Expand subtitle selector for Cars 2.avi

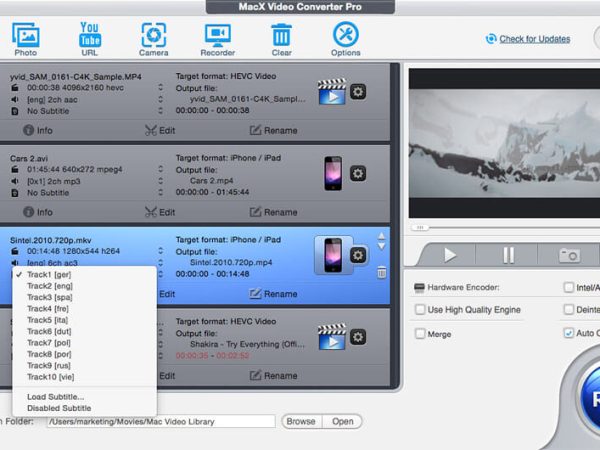click(x=160, y=192)
